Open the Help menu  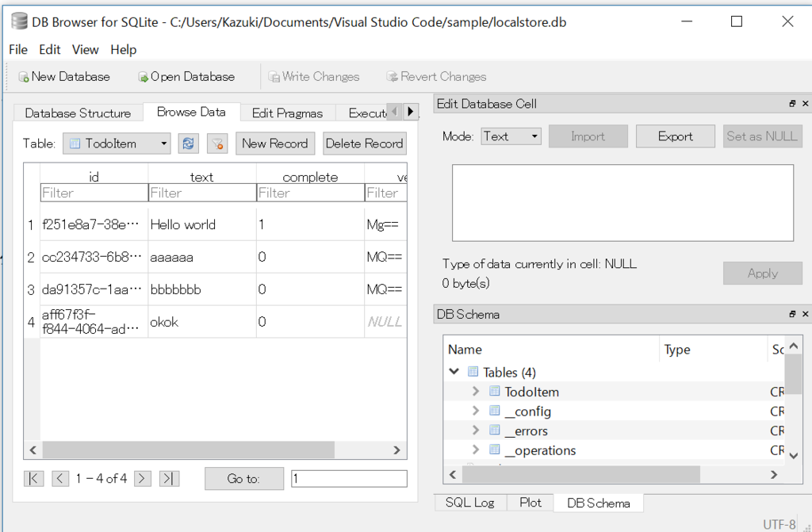coord(123,50)
